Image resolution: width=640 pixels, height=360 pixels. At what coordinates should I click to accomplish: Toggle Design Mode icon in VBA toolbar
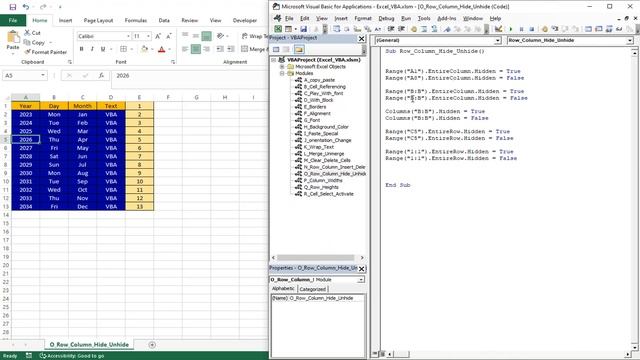tap(498, 29)
